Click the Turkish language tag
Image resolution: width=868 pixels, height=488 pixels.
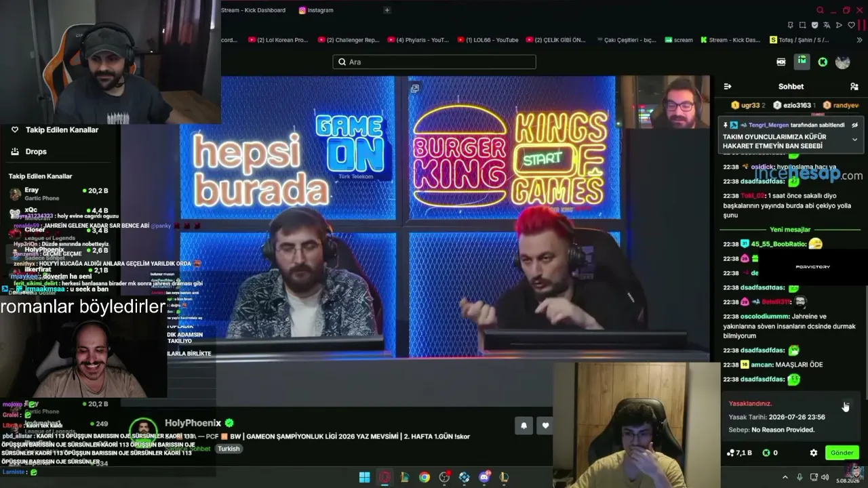[x=229, y=449]
